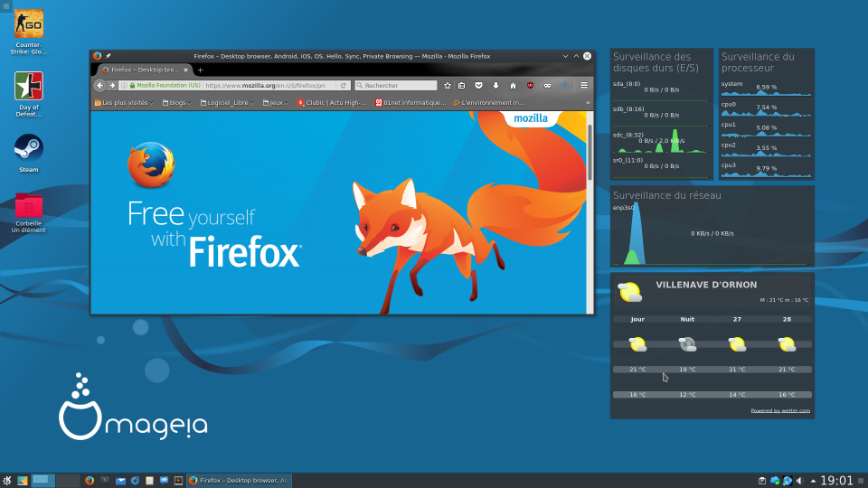This screenshot has width=868, height=488.
Task: Click the private browsing mask icon
Action: (x=548, y=85)
